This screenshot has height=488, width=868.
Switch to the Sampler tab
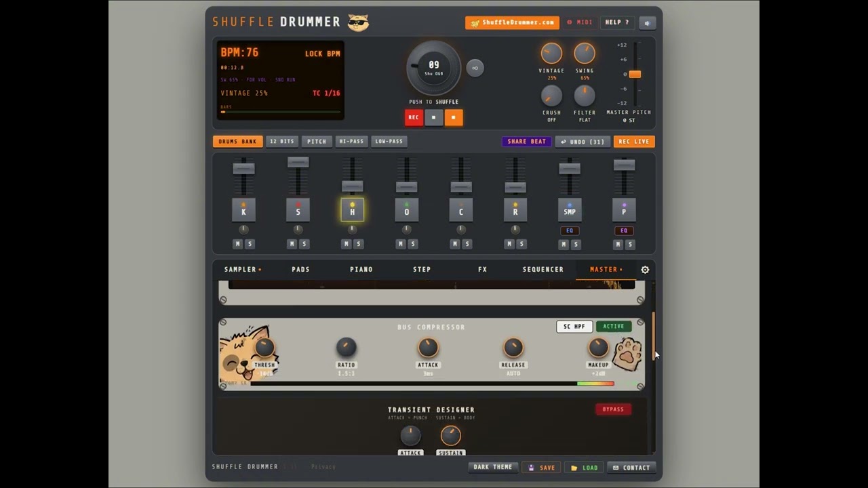pyautogui.click(x=243, y=270)
